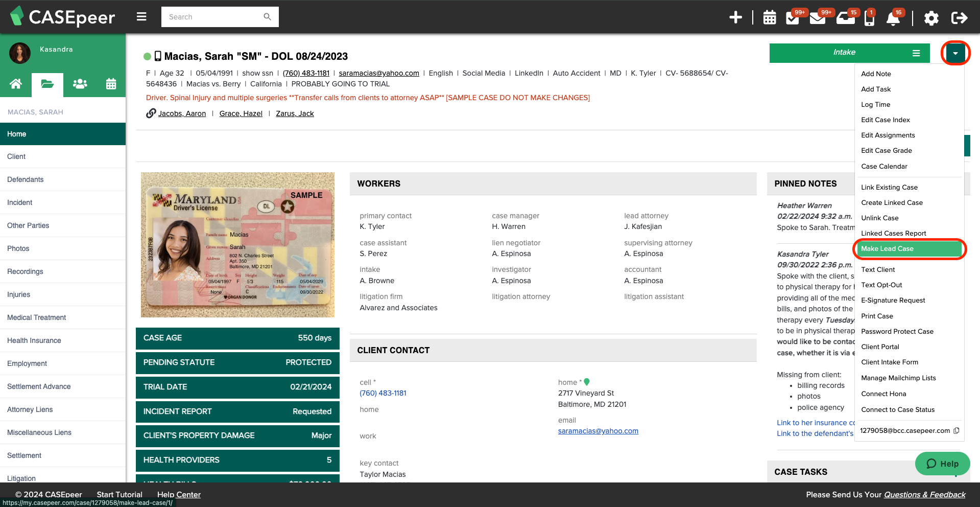The image size is (980, 507).
Task: Open the mail envelope icon with 99+ badge
Action: click(x=817, y=19)
